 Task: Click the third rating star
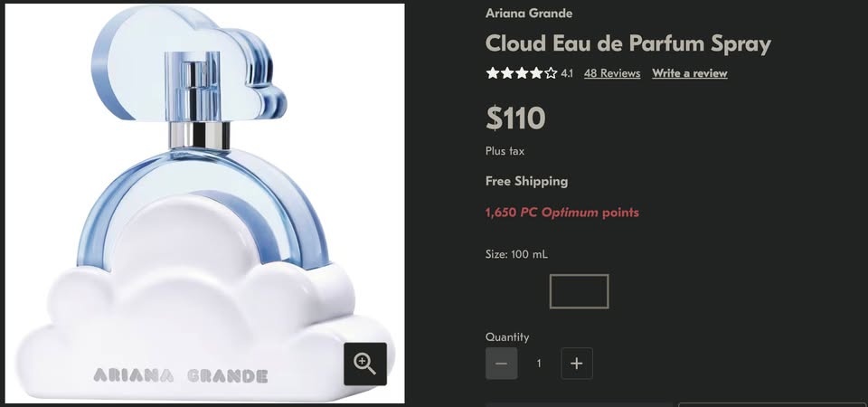tap(522, 73)
